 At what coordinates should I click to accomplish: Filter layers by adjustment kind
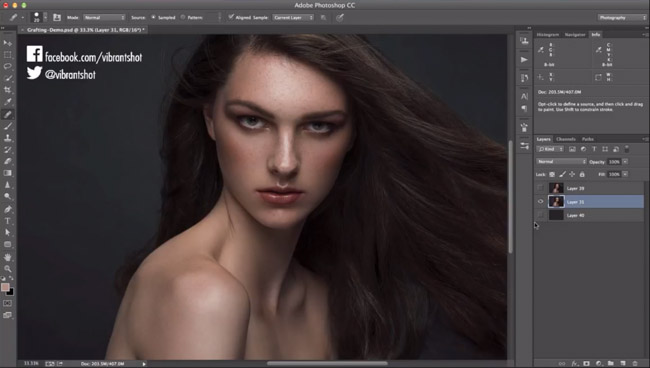(583, 149)
